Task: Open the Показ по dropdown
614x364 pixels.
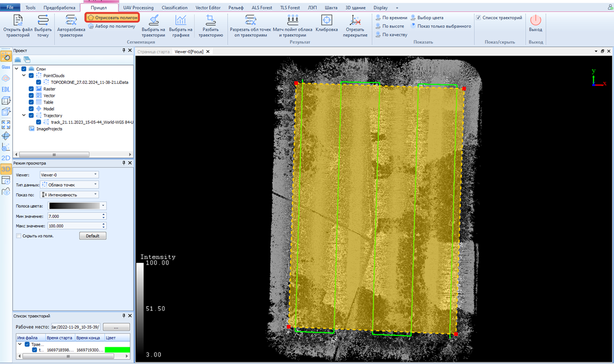Action: [x=69, y=195]
